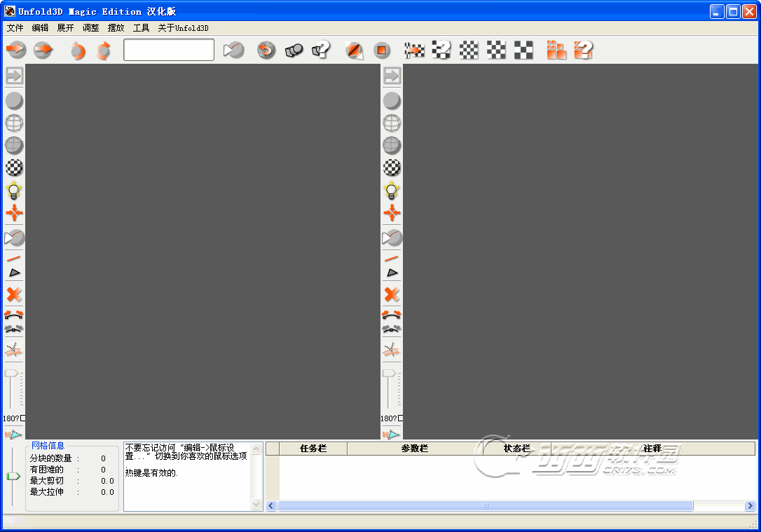Click the 任务栏 column header
761x532 pixels.
click(x=313, y=449)
